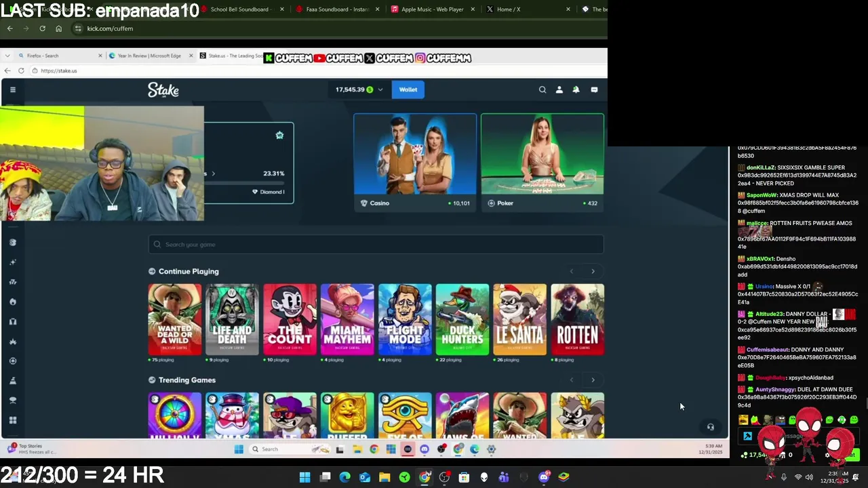Switch to Year In Review Microsoft Edge tab

(x=149, y=56)
